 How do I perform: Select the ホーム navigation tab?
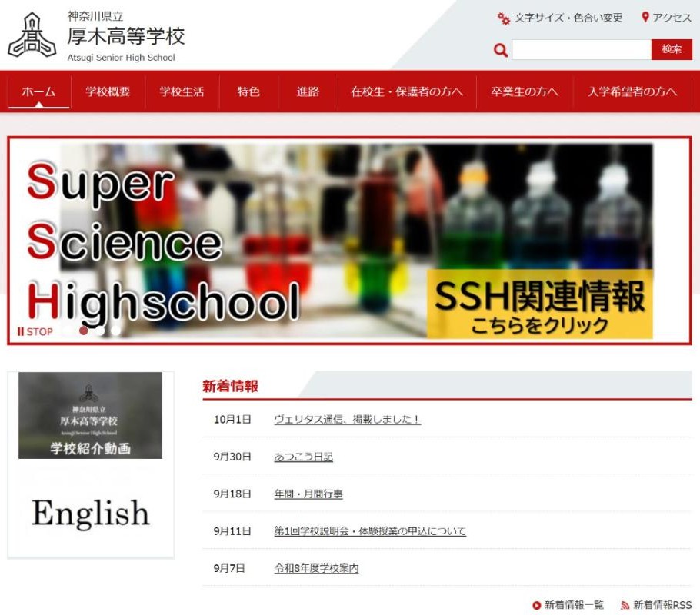38,92
